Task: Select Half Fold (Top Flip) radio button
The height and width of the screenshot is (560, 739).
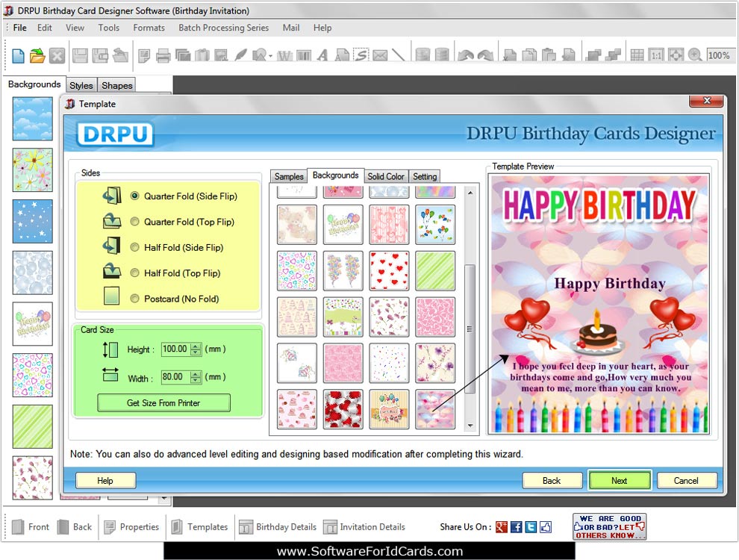Action: (x=135, y=273)
